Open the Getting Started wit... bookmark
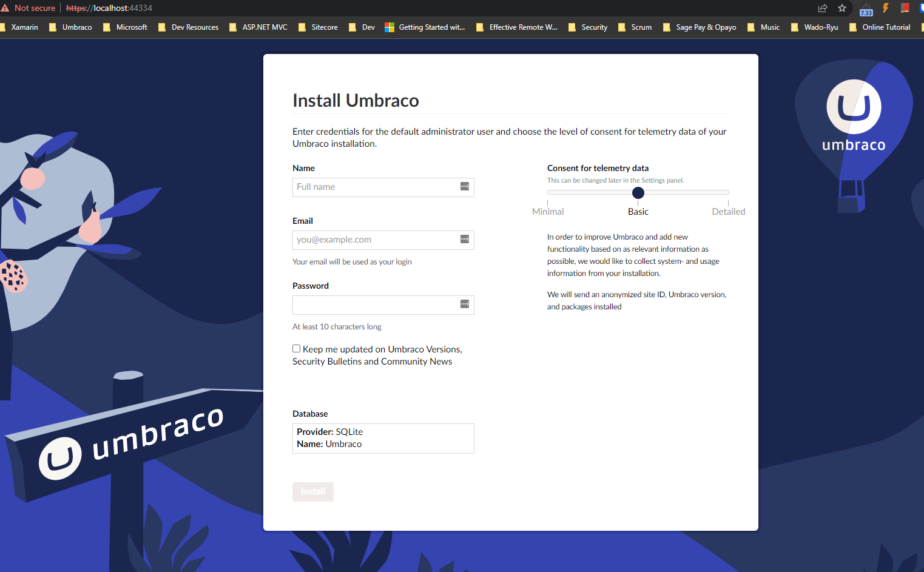Screen dimensions: 924x572 425,27
